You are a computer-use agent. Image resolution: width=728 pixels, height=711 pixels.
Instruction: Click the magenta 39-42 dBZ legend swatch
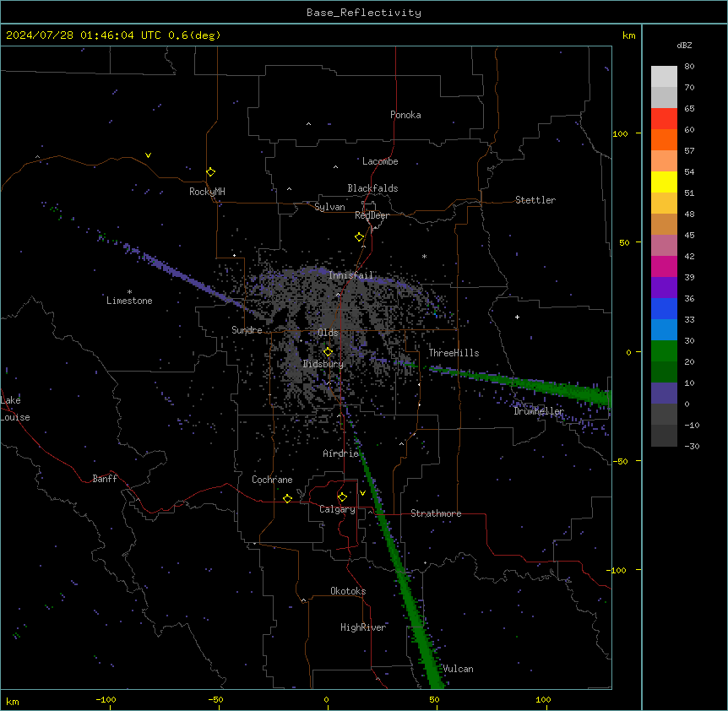pyautogui.click(x=664, y=266)
